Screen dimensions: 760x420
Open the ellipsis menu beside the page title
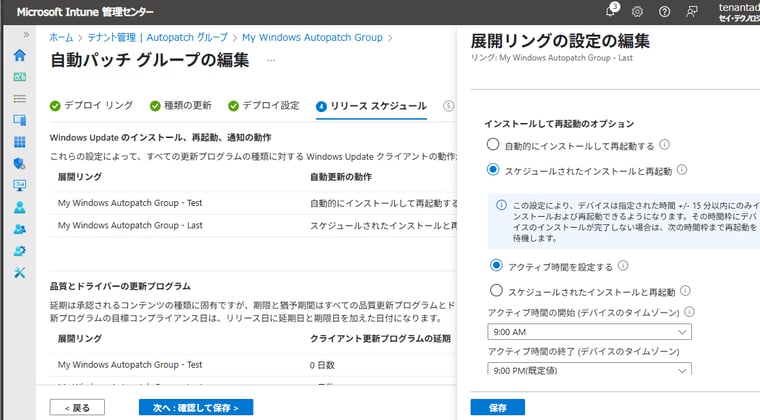(271, 61)
